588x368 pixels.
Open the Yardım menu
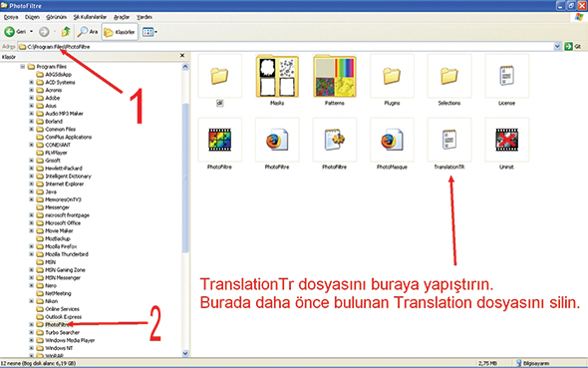pos(144,17)
